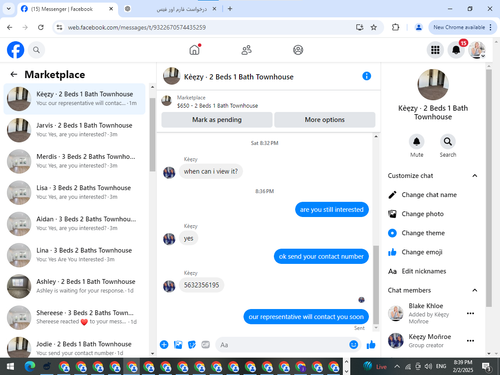The height and width of the screenshot is (375, 500).
Task: Open Lisa 3 Beds 2 Baths Townhouse chat
Action: (x=75, y=192)
